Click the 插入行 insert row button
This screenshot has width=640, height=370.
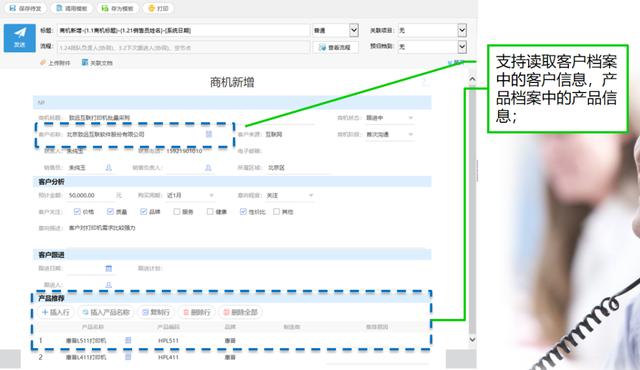click(56, 312)
